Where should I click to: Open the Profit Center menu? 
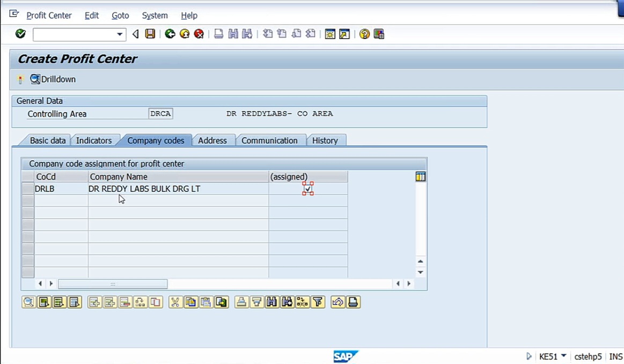pyautogui.click(x=49, y=16)
